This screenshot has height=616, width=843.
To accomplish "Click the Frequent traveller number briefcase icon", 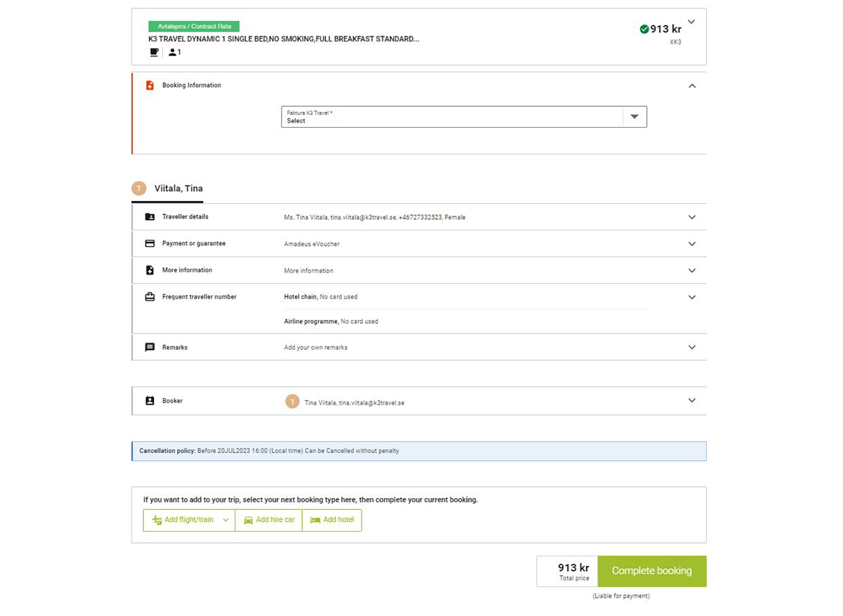I will click(150, 297).
